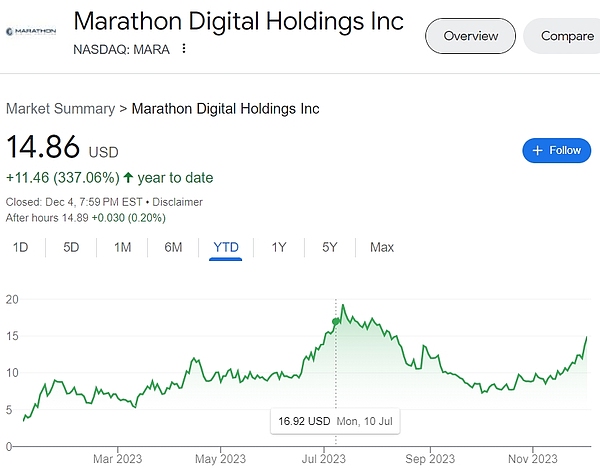
Task: Show the 6M chart range
Action: pyautogui.click(x=174, y=247)
